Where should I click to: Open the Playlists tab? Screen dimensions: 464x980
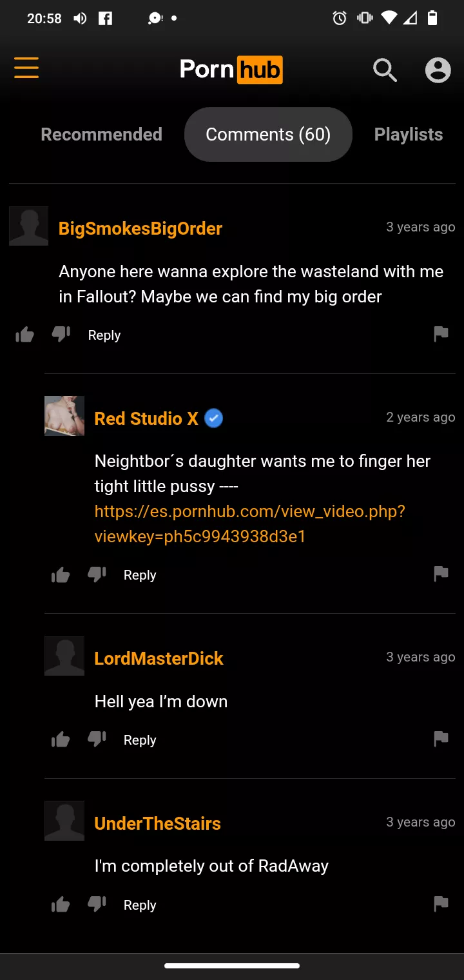(x=409, y=134)
